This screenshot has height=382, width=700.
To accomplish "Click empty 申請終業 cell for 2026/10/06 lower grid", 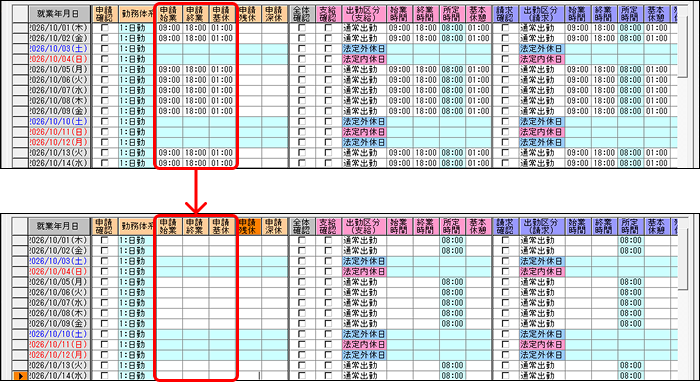I will click(x=196, y=292).
